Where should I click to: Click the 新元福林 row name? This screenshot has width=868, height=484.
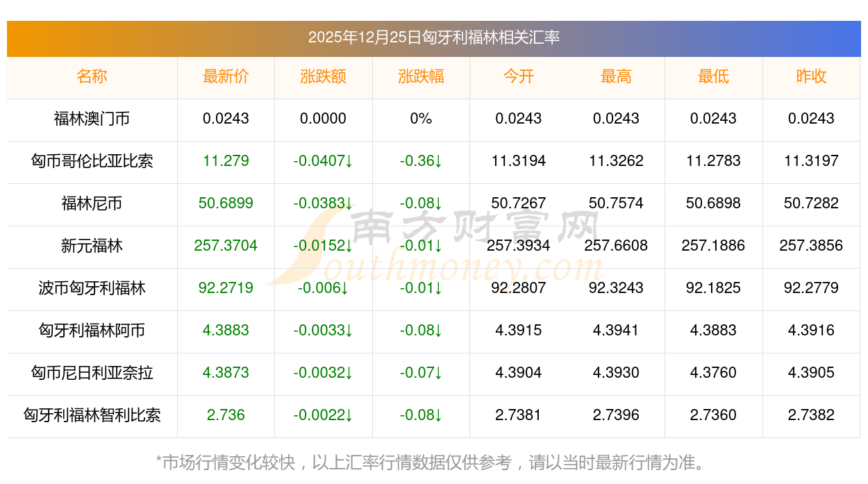92,246
